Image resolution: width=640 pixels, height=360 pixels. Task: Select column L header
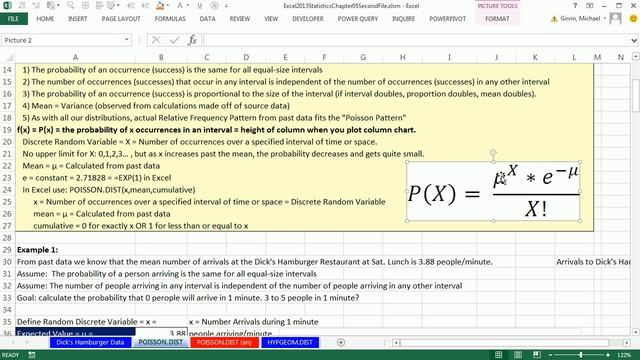point(573,58)
